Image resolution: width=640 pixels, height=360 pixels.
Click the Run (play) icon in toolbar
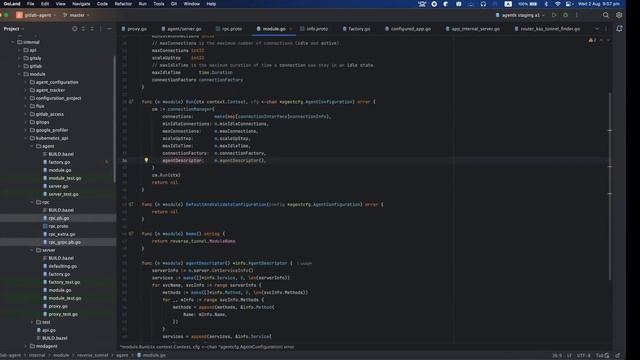pos(554,15)
